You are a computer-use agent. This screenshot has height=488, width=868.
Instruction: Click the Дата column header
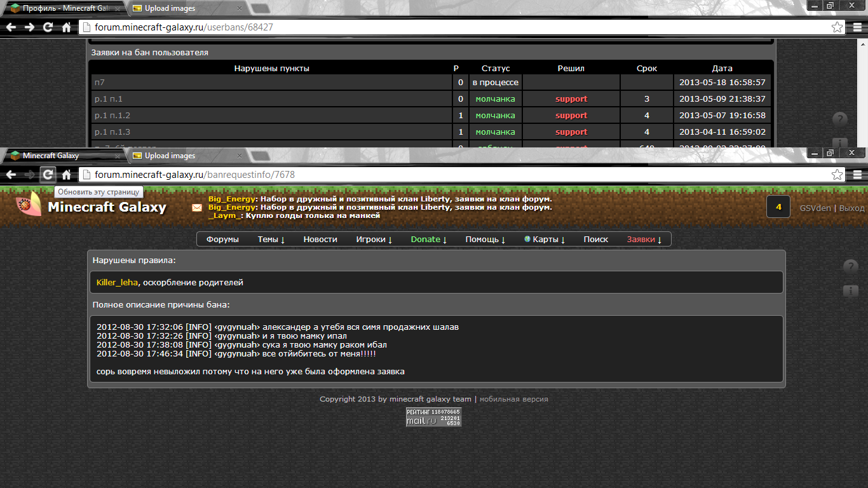tap(722, 68)
